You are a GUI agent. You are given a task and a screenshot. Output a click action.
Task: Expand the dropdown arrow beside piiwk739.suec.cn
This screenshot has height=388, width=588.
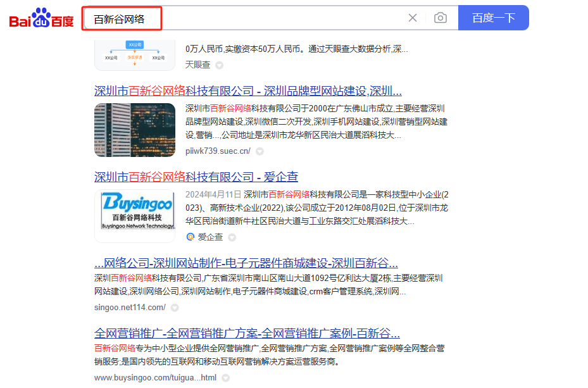260,151
